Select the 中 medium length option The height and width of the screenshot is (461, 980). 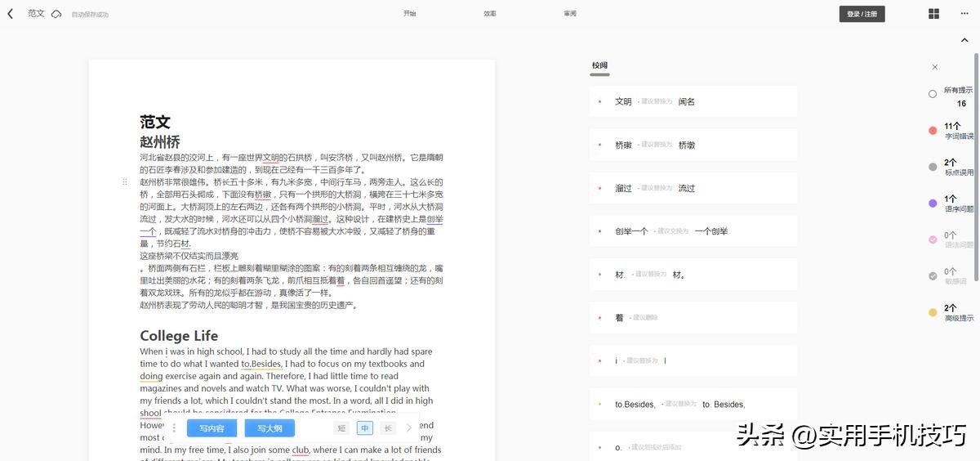click(x=364, y=428)
